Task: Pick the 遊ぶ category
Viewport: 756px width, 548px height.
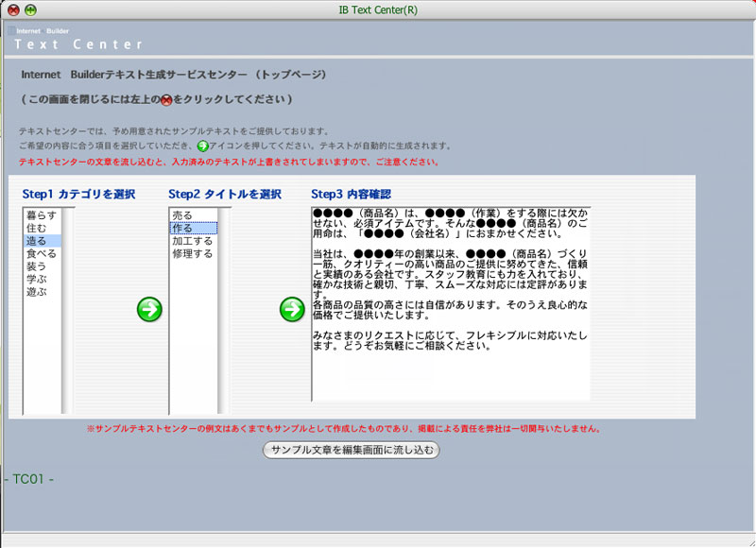Action: pyautogui.click(x=36, y=292)
